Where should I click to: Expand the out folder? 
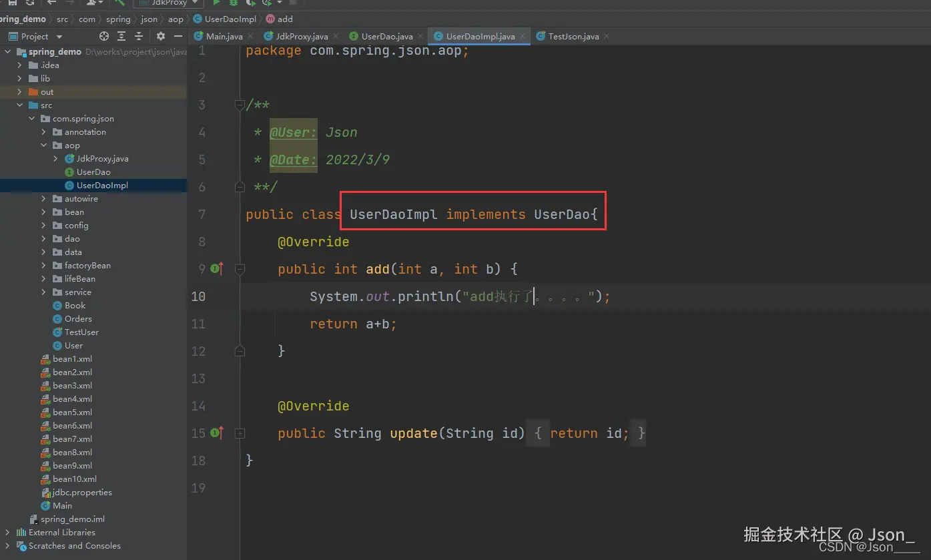pyautogui.click(x=20, y=92)
